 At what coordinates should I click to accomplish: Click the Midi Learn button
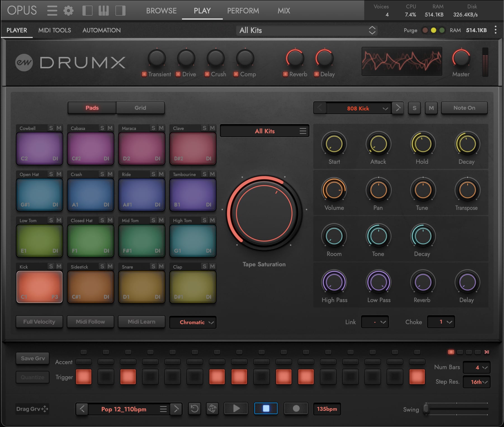tap(141, 322)
